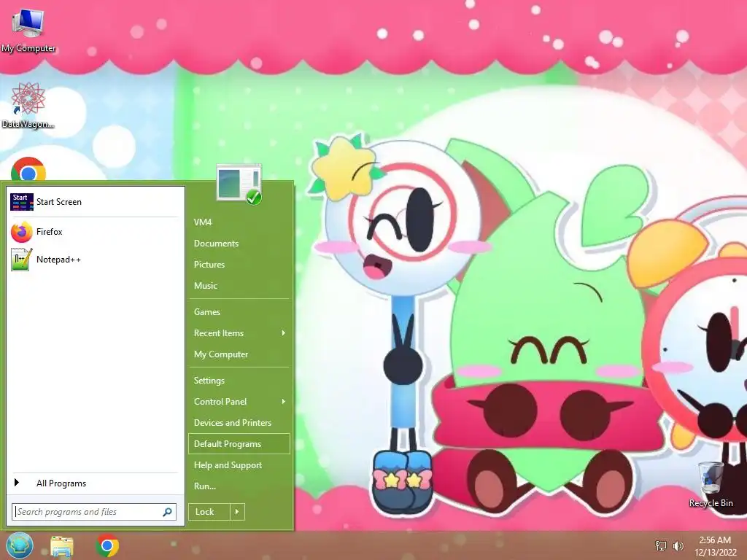Image resolution: width=747 pixels, height=560 pixels.
Task: Click the magnifier search icon in search box
Action: click(x=167, y=512)
